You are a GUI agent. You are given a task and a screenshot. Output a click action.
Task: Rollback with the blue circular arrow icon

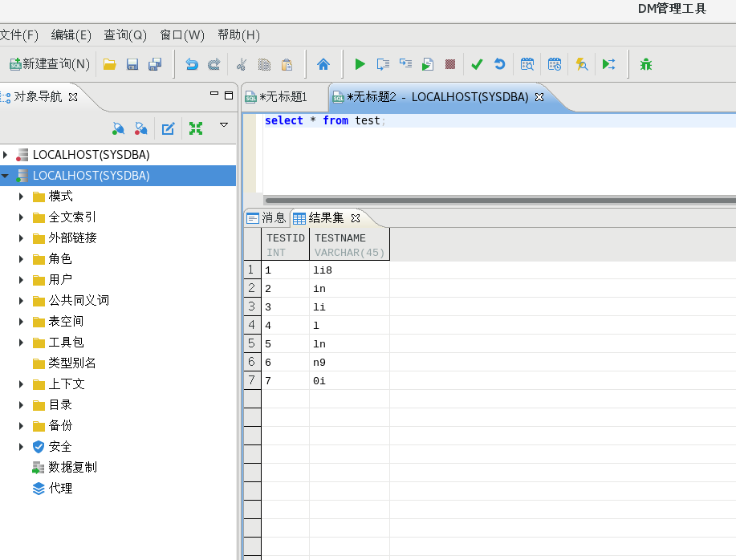tap(500, 64)
